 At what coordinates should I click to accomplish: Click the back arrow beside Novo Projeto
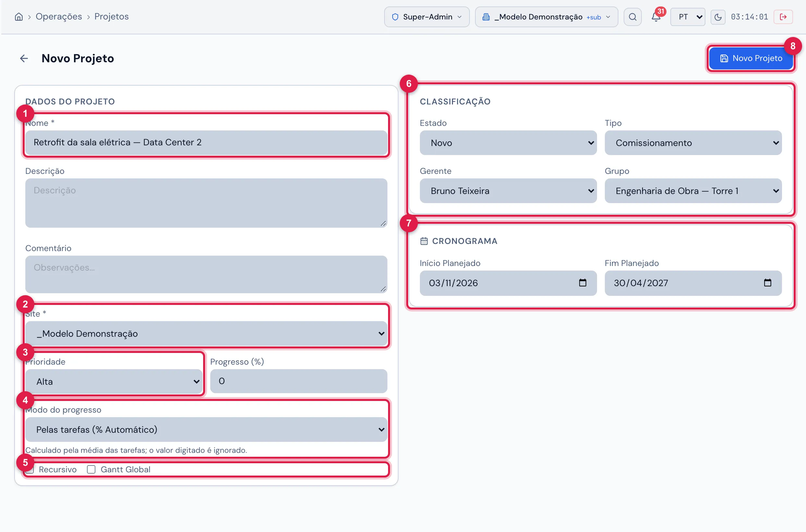[x=24, y=58]
